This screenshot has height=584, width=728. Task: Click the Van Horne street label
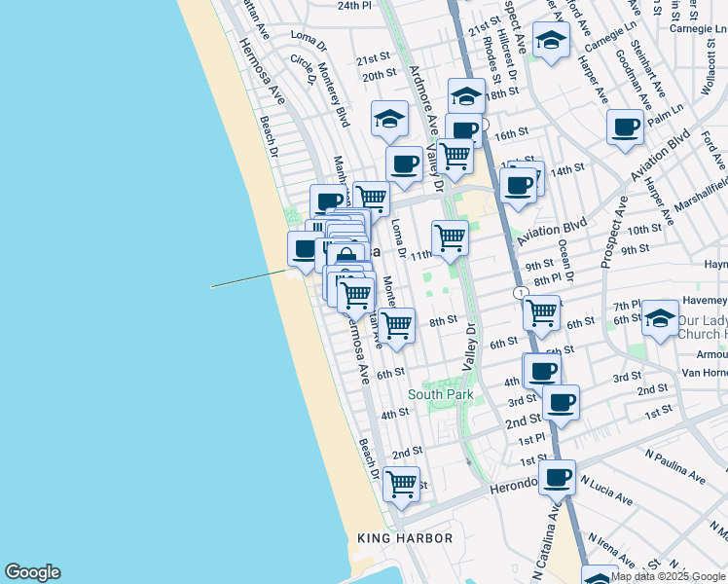point(705,373)
